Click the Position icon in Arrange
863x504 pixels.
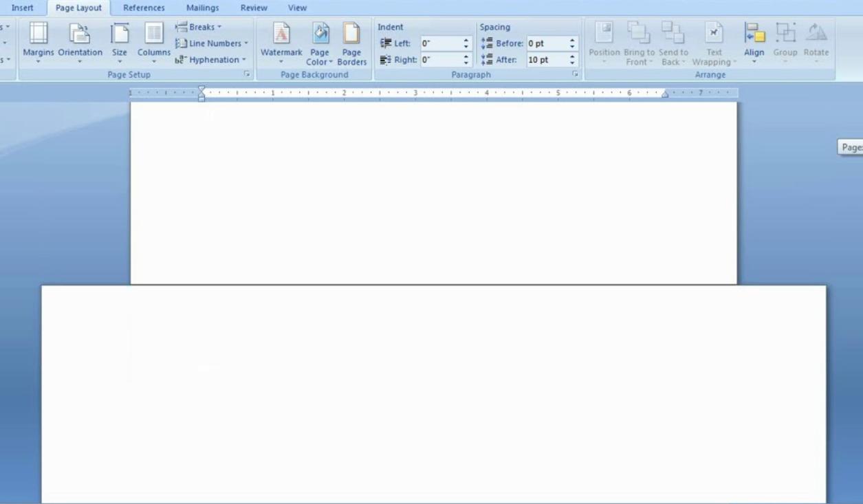pyautogui.click(x=604, y=43)
